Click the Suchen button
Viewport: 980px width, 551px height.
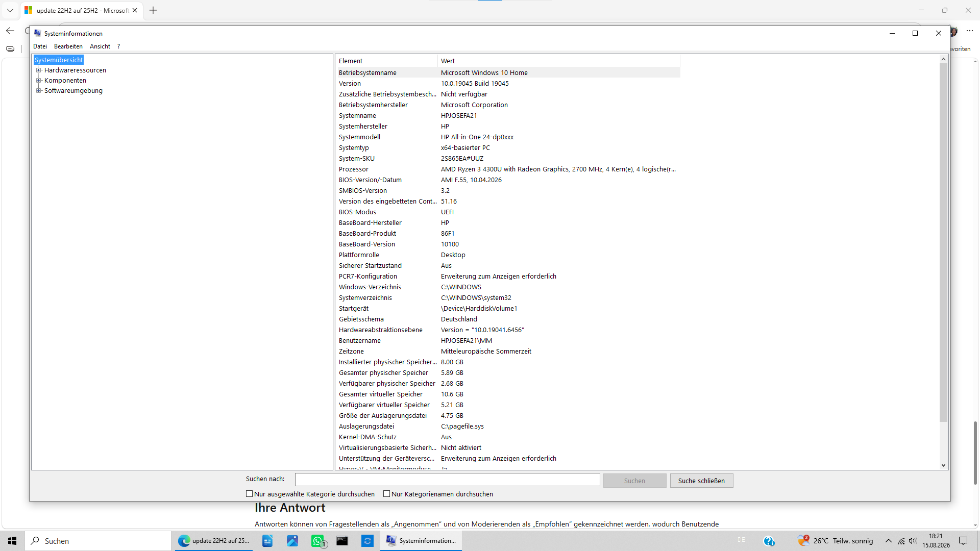634,481
